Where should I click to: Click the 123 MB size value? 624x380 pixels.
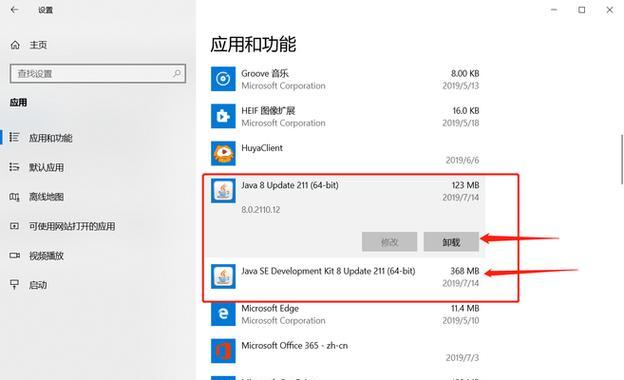coord(465,185)
